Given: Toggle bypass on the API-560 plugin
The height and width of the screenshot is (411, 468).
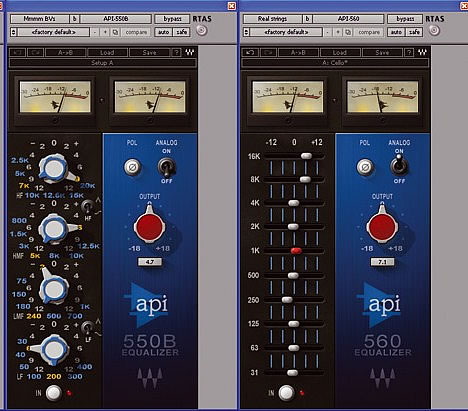Looking at the screenshot, I should [405, 19].
